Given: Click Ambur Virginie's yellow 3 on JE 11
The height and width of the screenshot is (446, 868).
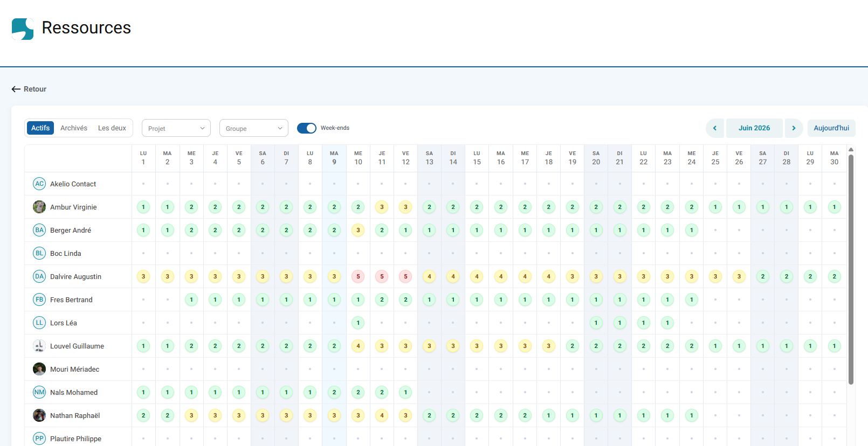Looking at the screenshot, I should tap(382, 207).
